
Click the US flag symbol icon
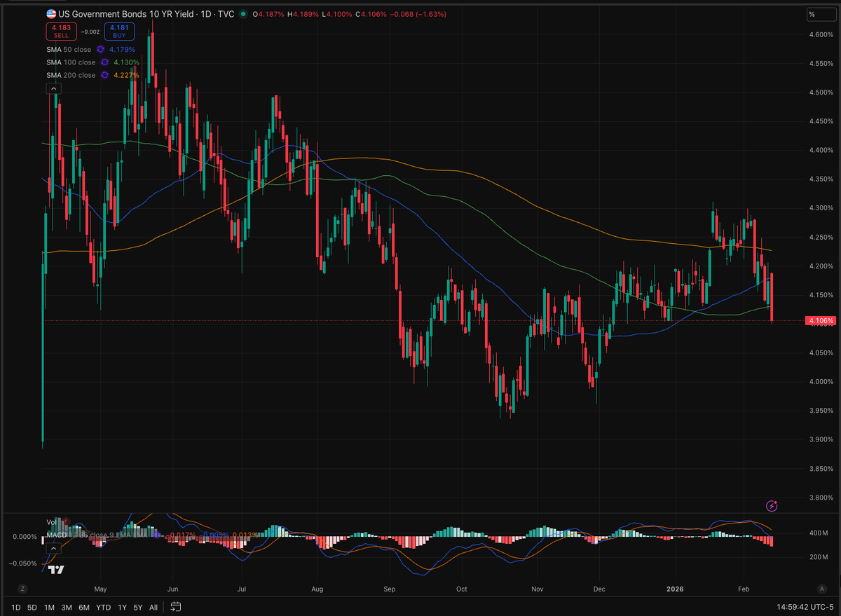(51, 14)
